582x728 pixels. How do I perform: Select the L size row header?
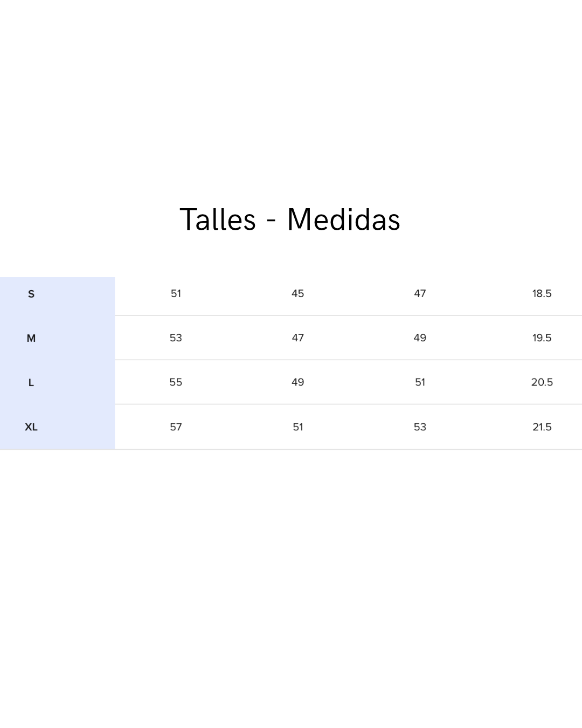[31, 382]
